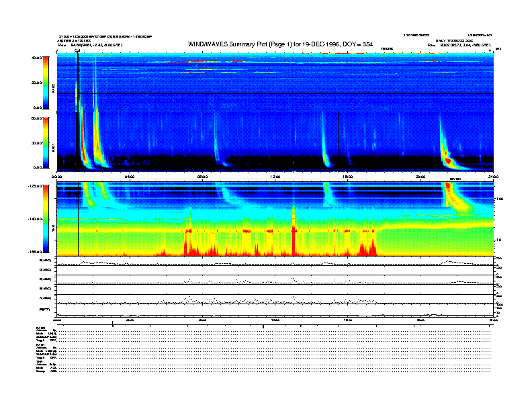Click the 12:00 label under RAD1 spectrogram

pyautogui.click(x=275, y=177)
